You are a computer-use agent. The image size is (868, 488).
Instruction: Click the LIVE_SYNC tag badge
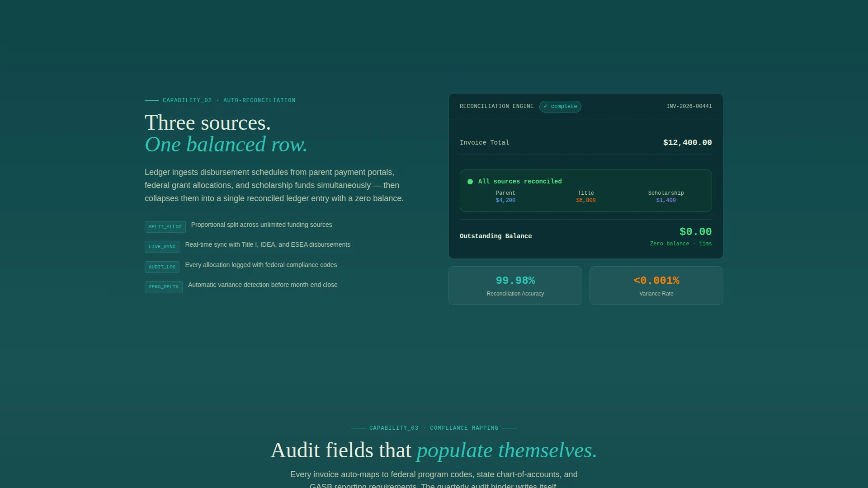tap(162, 247)
